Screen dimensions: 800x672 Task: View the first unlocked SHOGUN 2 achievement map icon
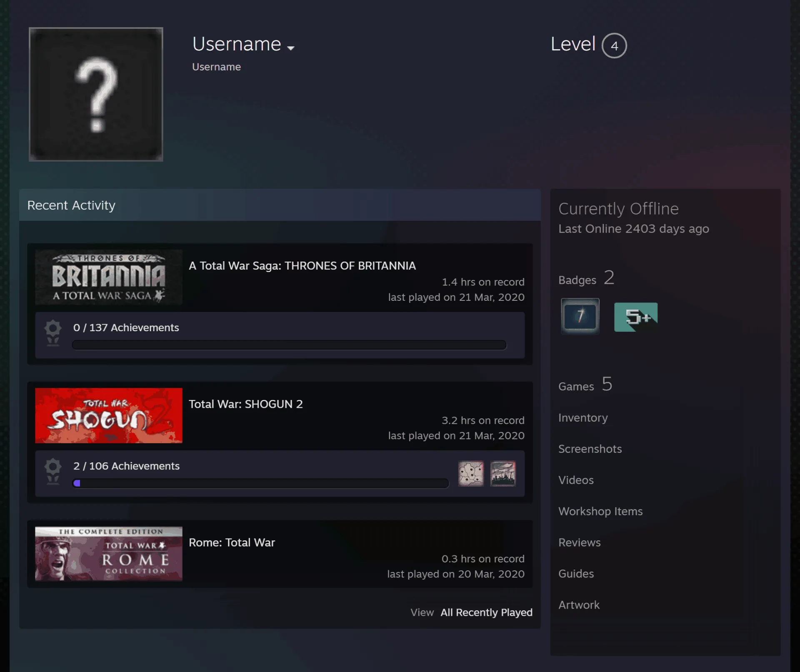471,474
